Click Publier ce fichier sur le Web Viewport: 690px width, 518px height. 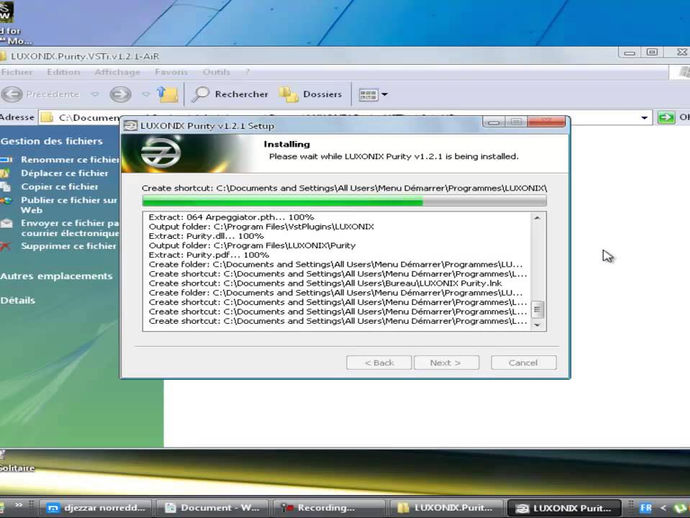point(70,205)
